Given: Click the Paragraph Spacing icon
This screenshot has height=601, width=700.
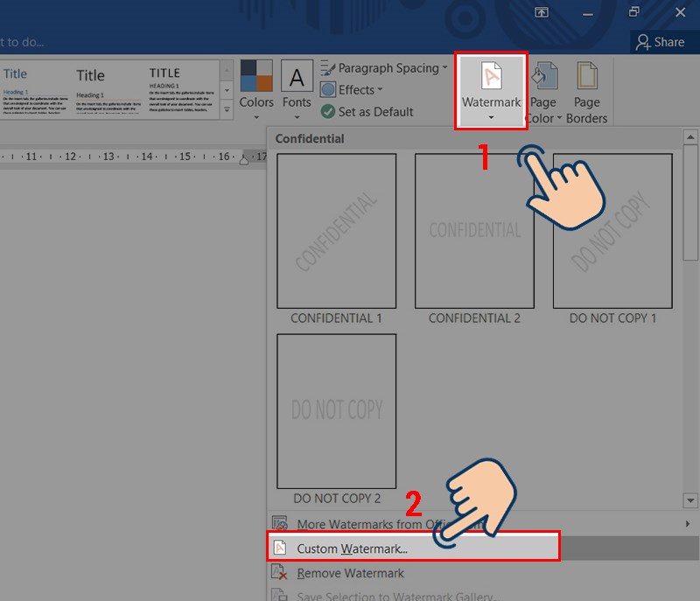Looking at the screenshot, I should coord(327,68).
